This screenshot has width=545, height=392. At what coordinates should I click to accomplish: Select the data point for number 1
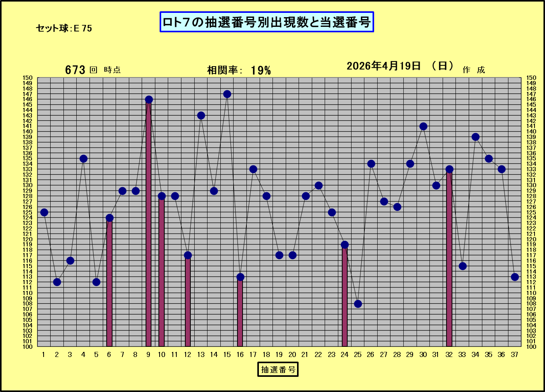tap(44, 212)
